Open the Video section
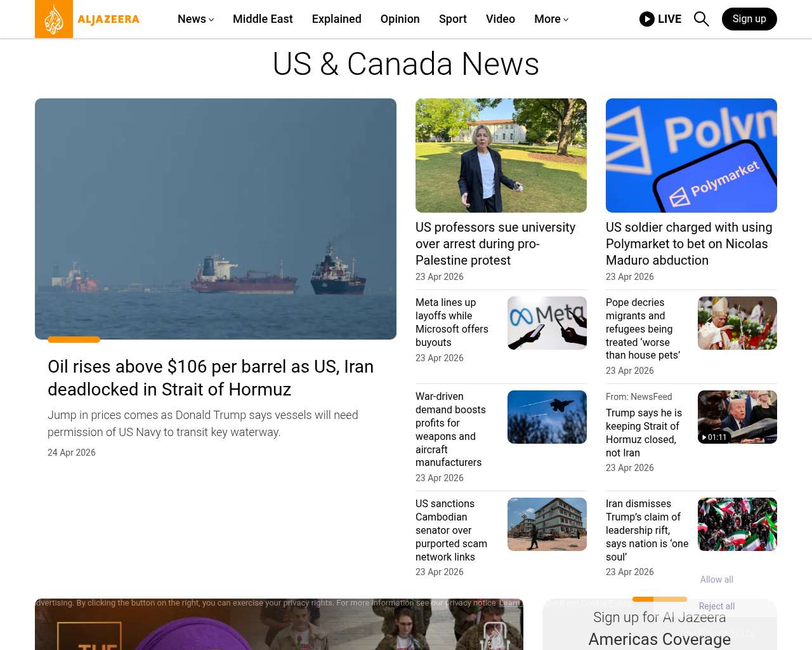 [501, 19]
